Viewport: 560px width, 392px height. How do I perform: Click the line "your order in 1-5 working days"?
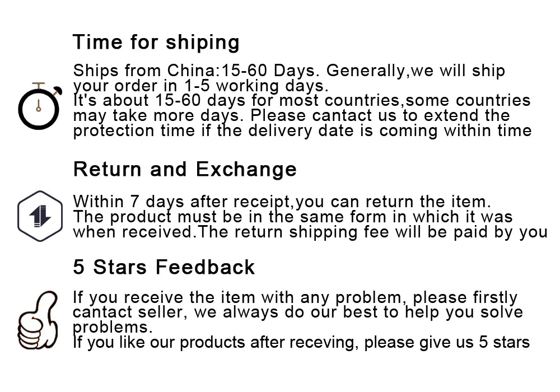click(200, 86)
